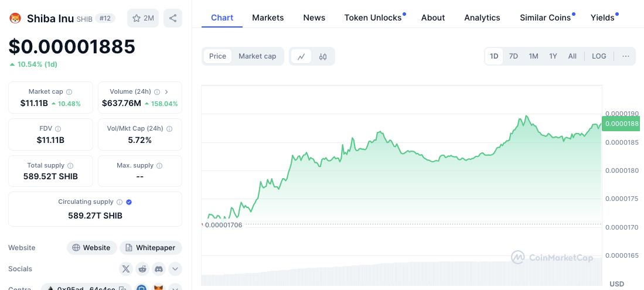
Task: Set chart range to 1D
Action: point(494,56)
